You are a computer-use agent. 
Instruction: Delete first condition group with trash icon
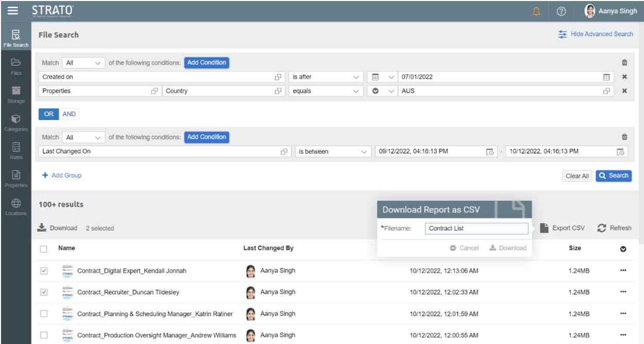(624, 63)
